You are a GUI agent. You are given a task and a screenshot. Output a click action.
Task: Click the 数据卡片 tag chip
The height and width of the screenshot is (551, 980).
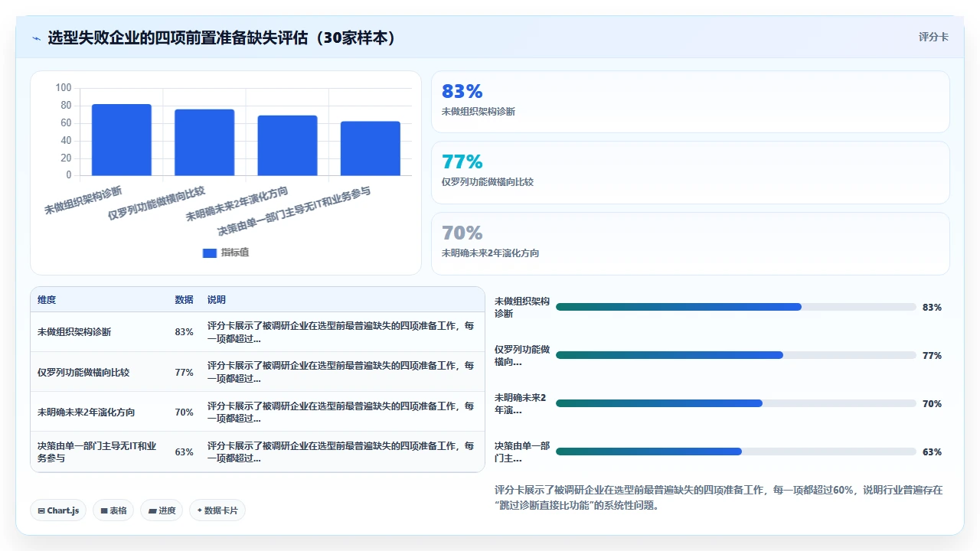point(217,510)
